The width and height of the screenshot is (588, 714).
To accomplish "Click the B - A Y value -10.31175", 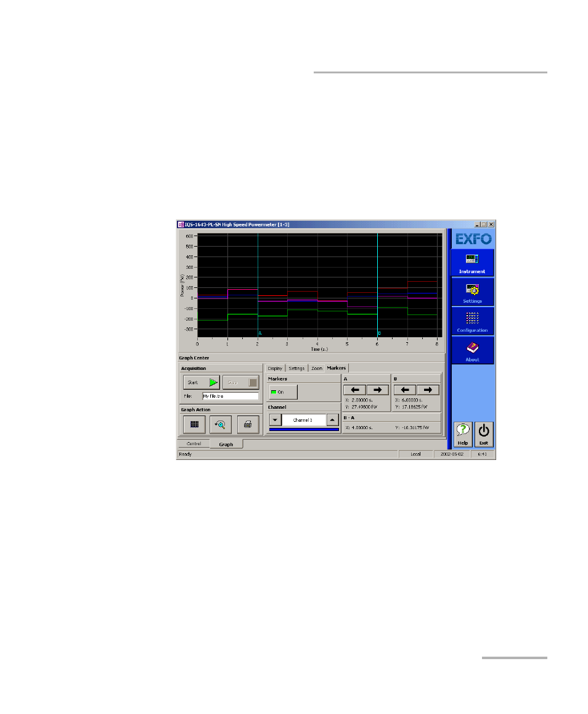I will coord(412,427).
